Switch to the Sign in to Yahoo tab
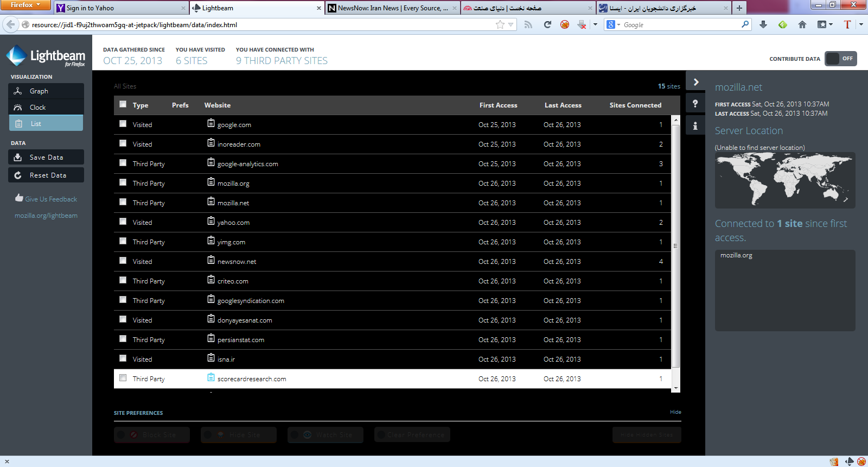Image resolution: width=868 pixels, height=467 pixels. tap(122, 8)
